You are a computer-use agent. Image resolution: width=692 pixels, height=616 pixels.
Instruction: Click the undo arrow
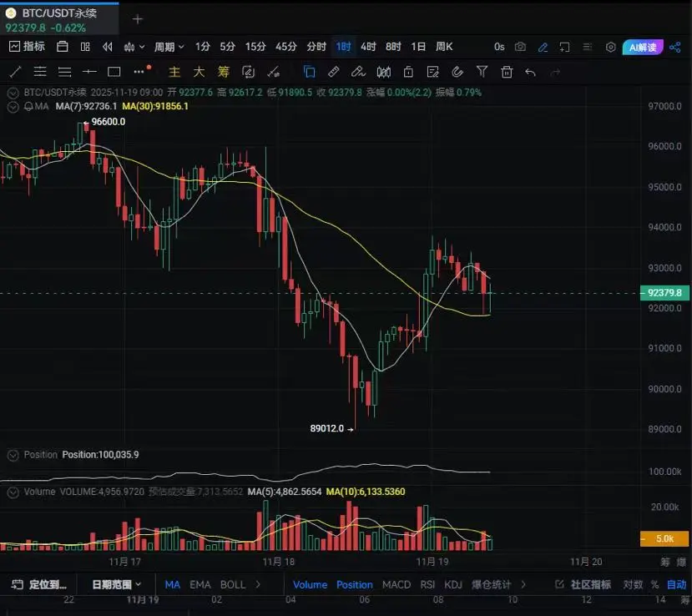click(531, 72)
